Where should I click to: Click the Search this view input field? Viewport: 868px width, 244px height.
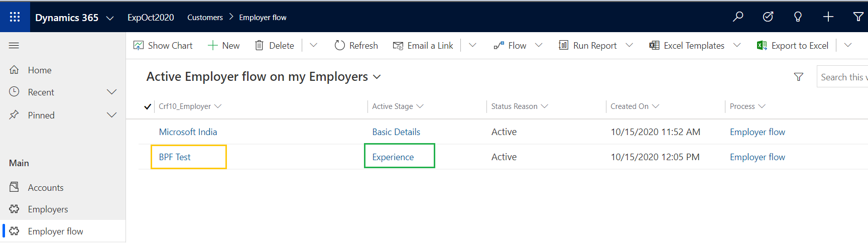(x=843, y=77)
